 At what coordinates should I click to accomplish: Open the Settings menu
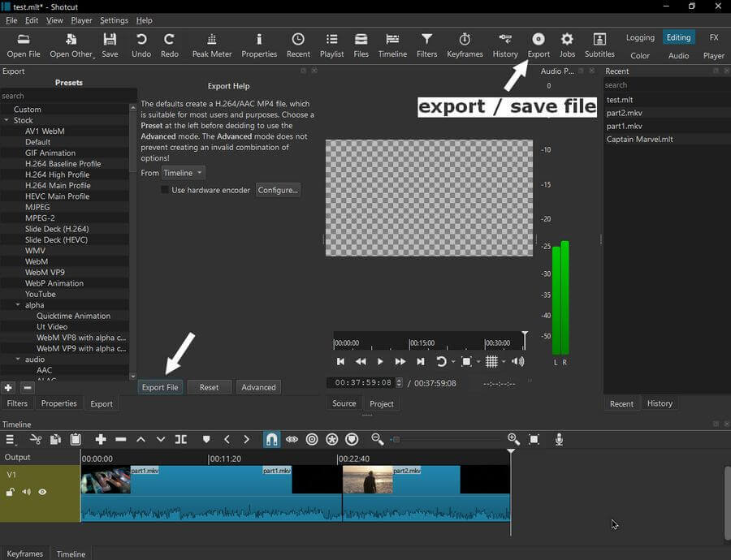pos(114,20)
